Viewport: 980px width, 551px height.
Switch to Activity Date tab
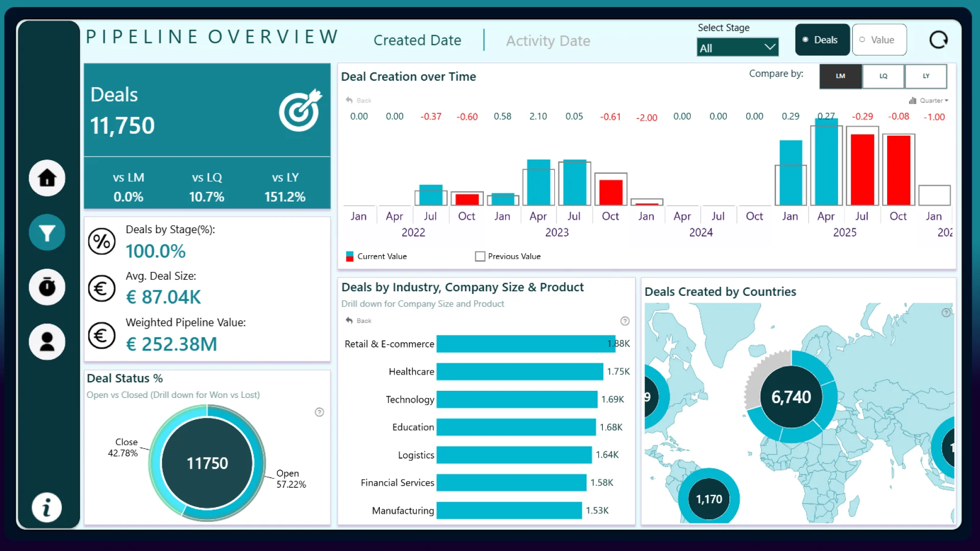[548, 40]
